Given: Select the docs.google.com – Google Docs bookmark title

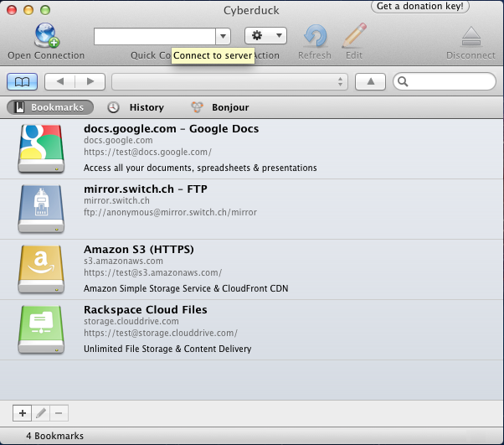Looking at the screenshot, I should (x=171, y=129).
